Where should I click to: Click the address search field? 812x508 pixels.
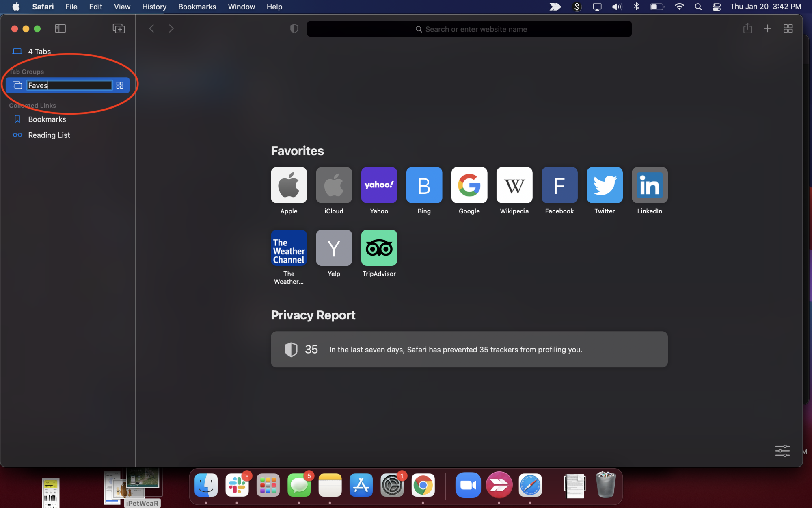click(469, 29)
